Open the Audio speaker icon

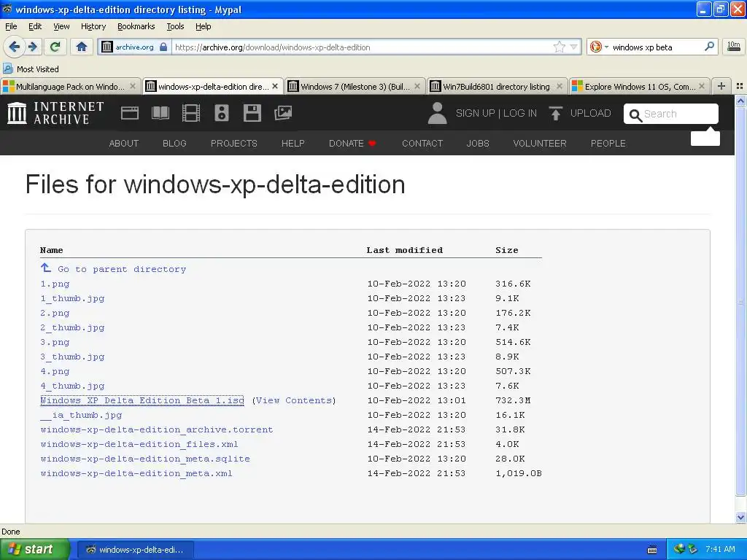pyautogui.click(x=222, y=113)
